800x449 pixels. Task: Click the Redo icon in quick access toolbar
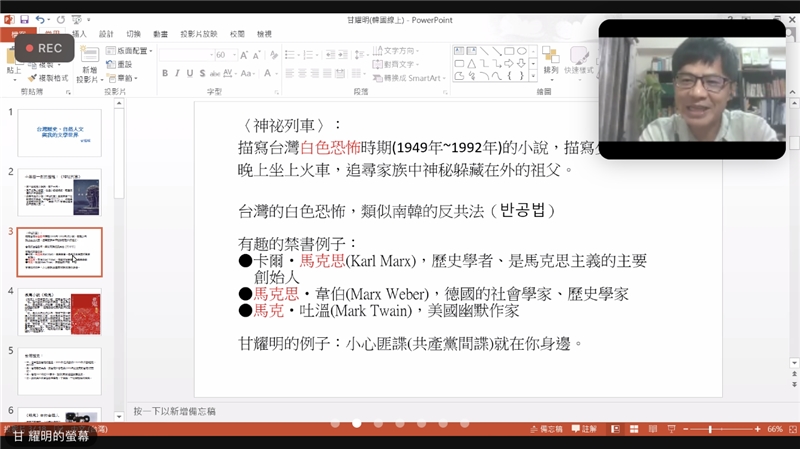click(61, 20)
